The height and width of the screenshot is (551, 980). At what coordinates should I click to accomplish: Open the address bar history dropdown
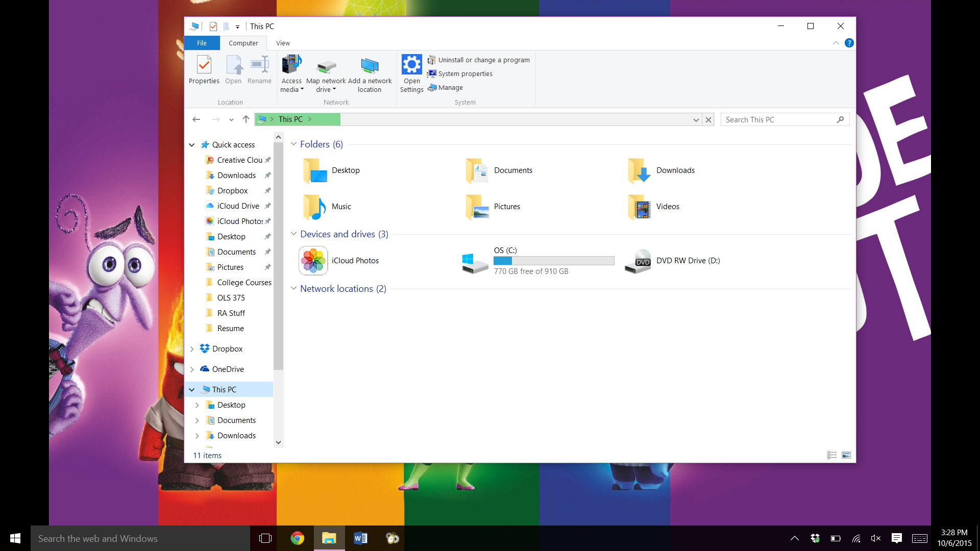point(696,120)
